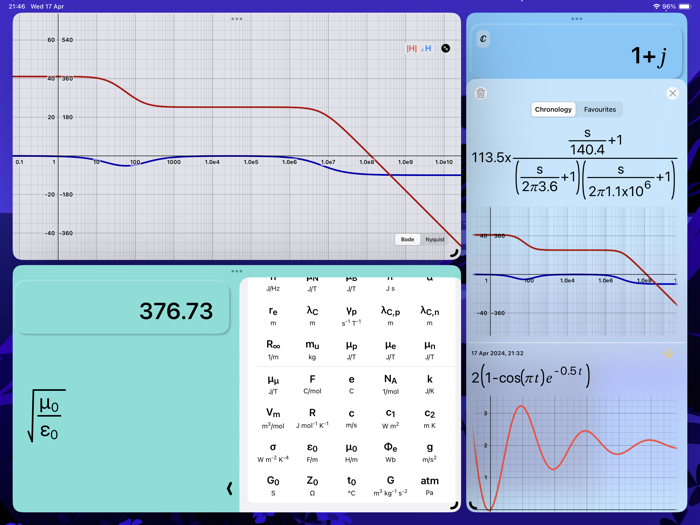Grab the bottom-left resize corner of history window

(473, 505)
